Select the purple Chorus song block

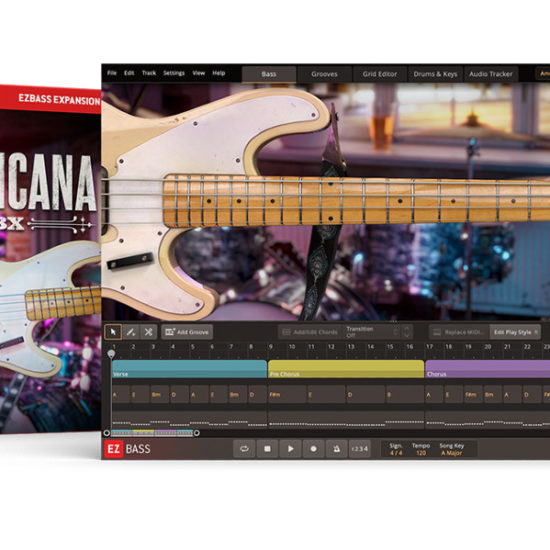coord(488,369)
